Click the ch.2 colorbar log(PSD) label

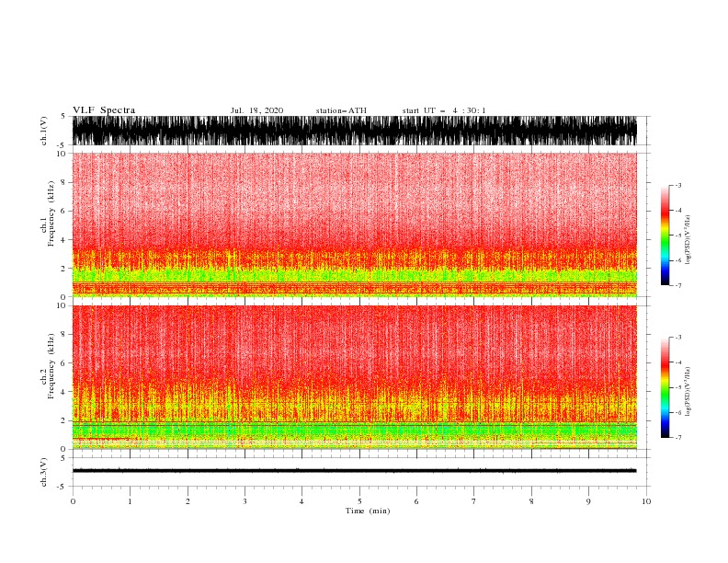tap(688, 392)
